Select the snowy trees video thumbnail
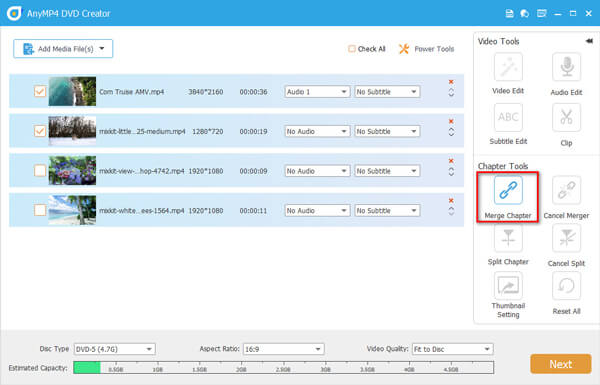Image resolution: width=600 pixels, height=385 pixels. pyautogui.click(x=72, y=131)
